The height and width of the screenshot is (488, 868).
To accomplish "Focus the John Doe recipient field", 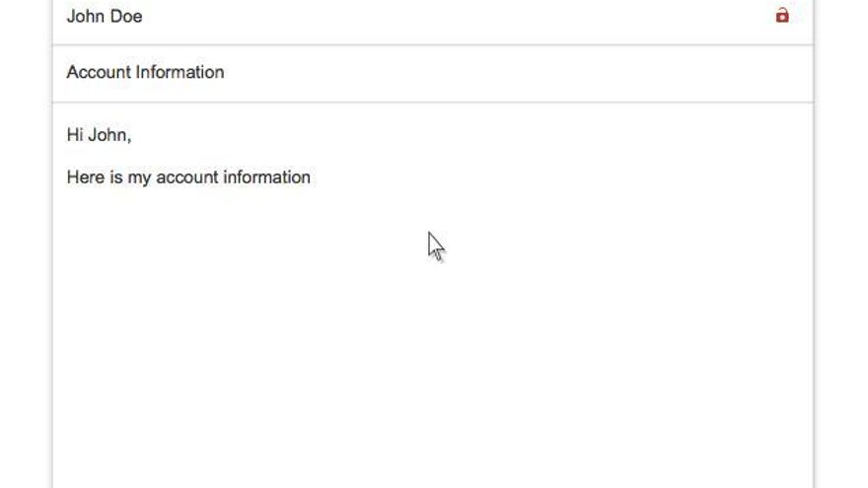I will pos(433,17).
